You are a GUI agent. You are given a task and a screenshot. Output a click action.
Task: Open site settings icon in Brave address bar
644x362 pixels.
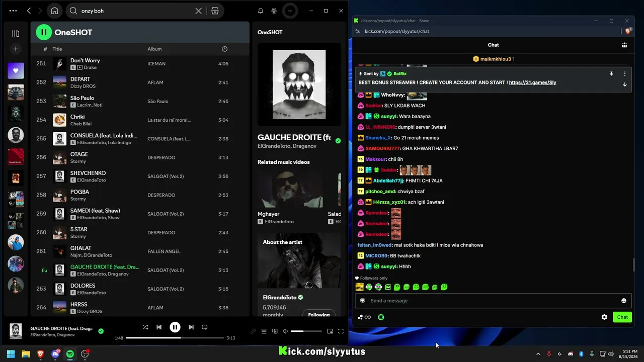(357, 31)
